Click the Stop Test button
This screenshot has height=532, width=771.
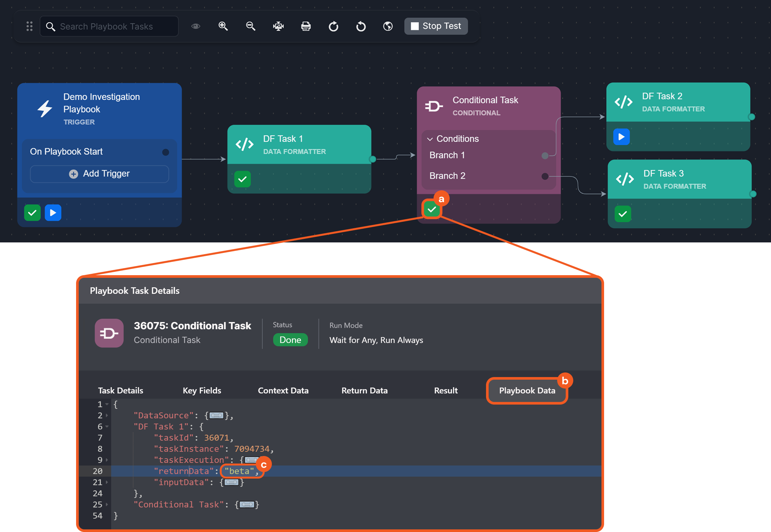436,26
